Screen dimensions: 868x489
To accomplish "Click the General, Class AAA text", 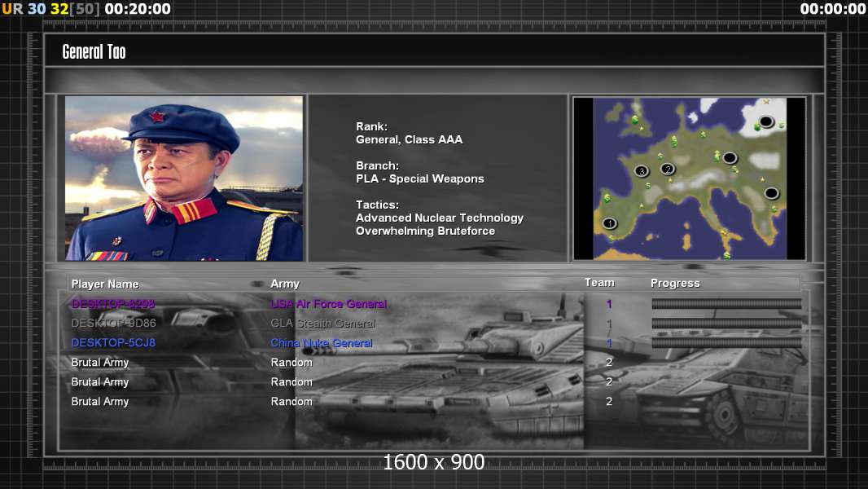I will click(x=409, y=140).
